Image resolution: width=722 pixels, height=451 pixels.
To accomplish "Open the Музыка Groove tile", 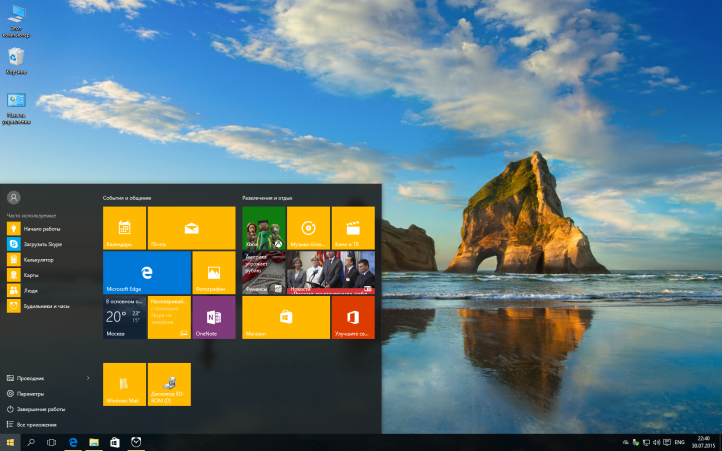I will [308, 228].
